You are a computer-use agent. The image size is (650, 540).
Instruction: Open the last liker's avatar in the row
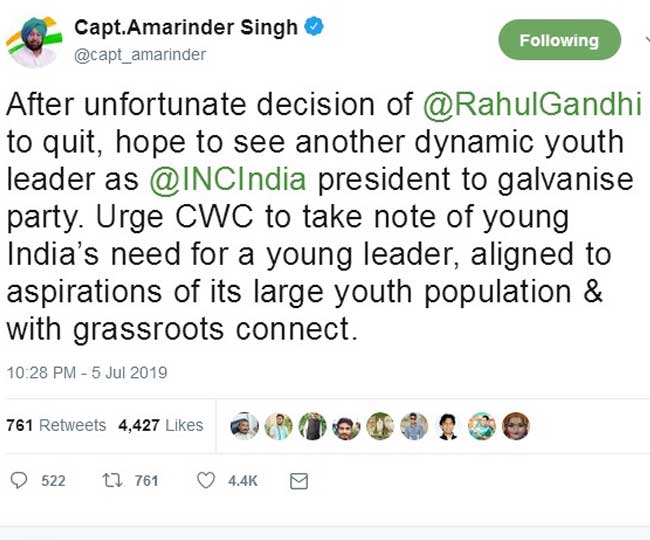tap(516, 426)
